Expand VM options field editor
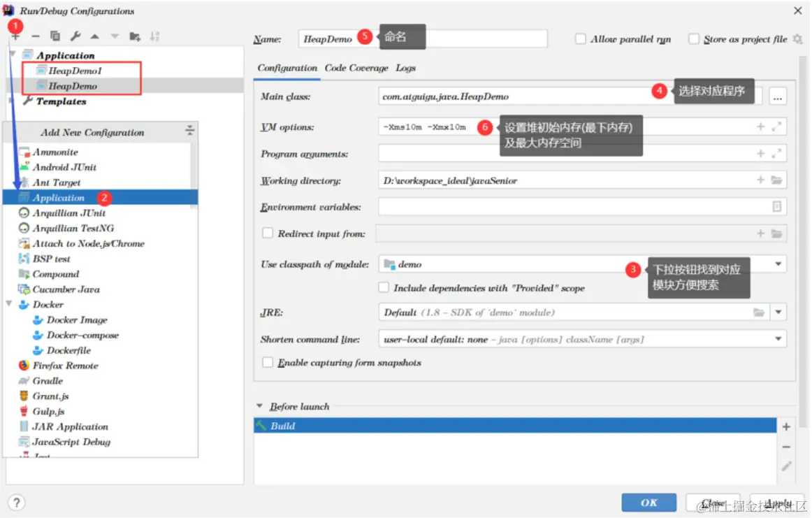This screenshot has height=518, width=812. (x=776, y=127)
